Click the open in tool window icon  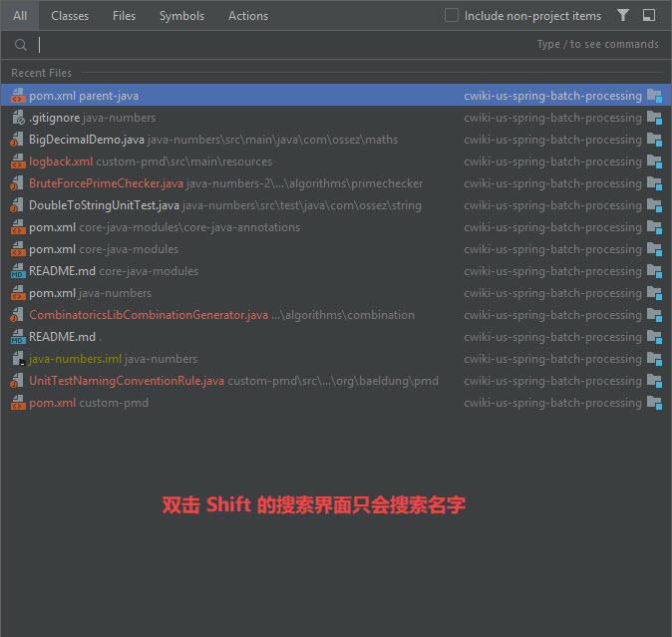tap(649, 15)
